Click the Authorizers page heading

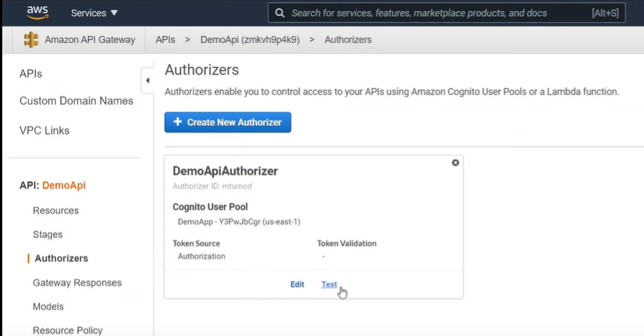(x=202, y=70)
